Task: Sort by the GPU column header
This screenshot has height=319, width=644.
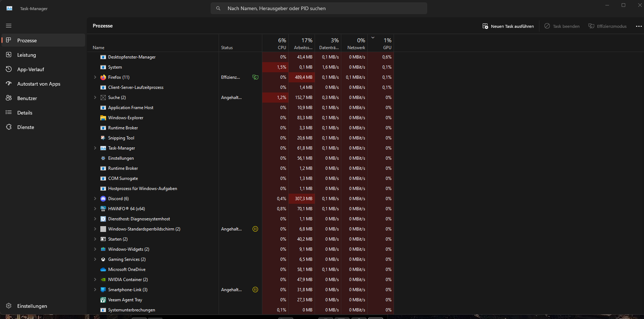Action: point(381,43)
